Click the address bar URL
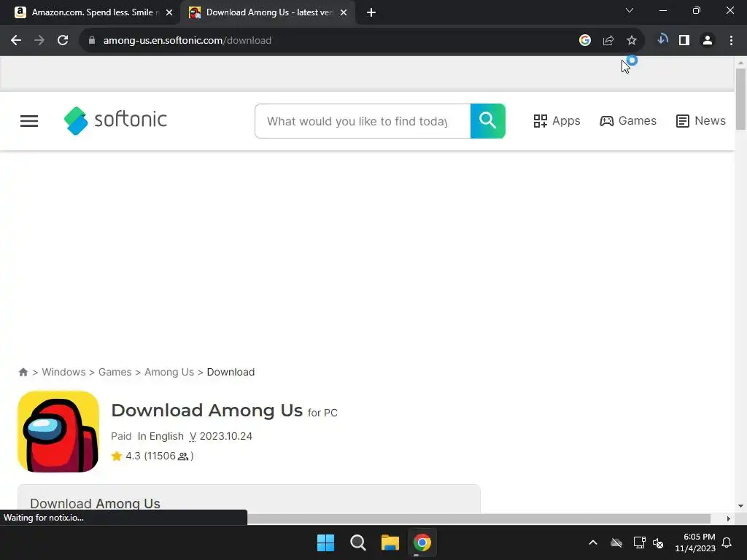Screen dimensions: 747x560 [x=187, y=41]
